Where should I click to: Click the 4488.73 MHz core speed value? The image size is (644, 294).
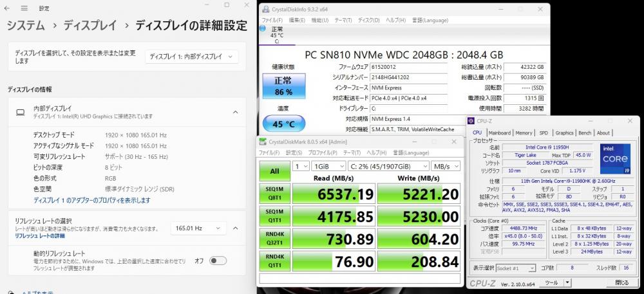[x=522, y=229]
